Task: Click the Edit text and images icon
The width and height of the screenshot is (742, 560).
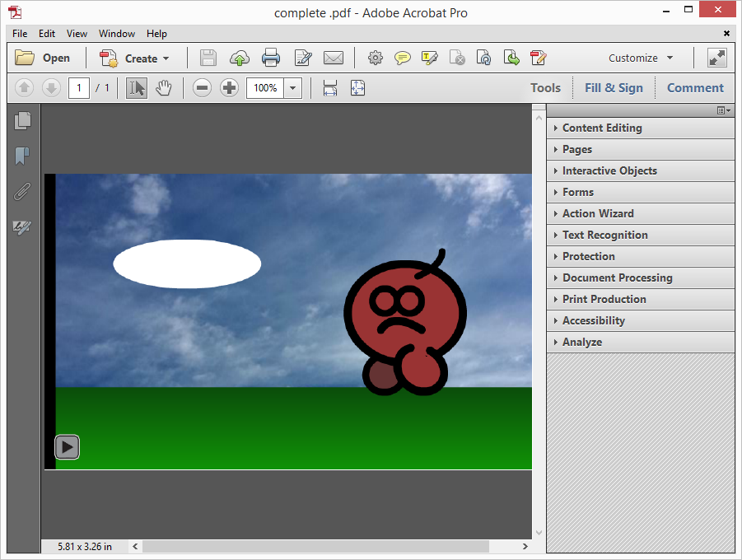Action: click(x=303, y=58)
